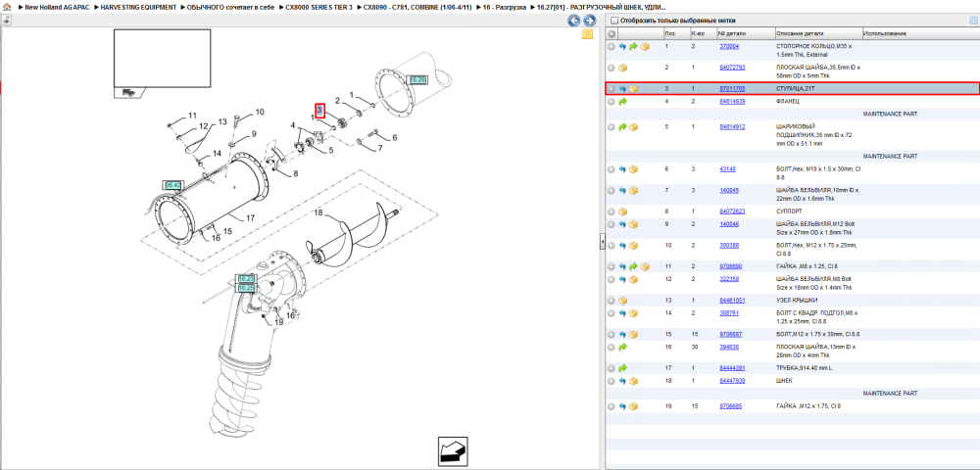Click the package icon for part 370004
The width and height of the screenshot is (980, 470).
click(x=645, y=47)
